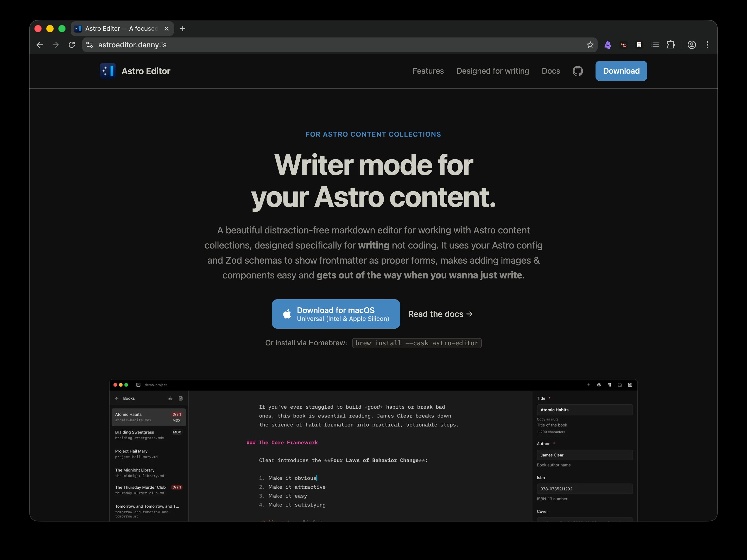
Task: Select The Midnight Library entry
Action: (x=149, y=473)
